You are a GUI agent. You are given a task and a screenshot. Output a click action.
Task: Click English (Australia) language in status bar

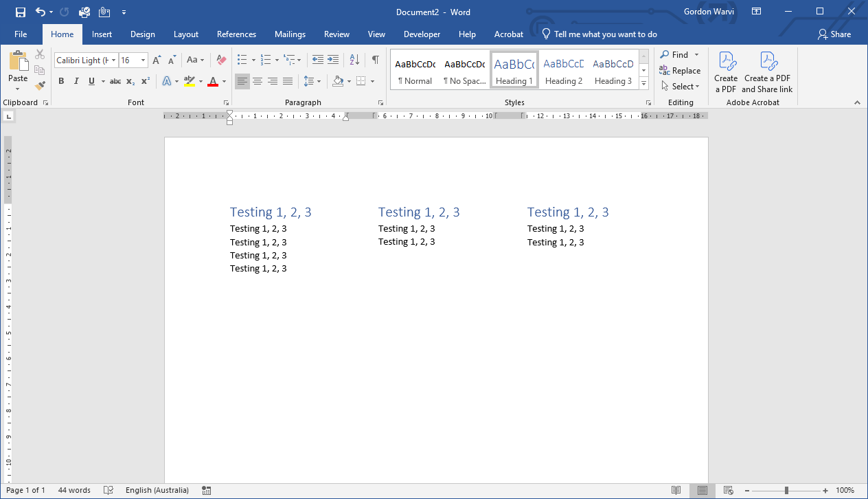pos(157,490)
